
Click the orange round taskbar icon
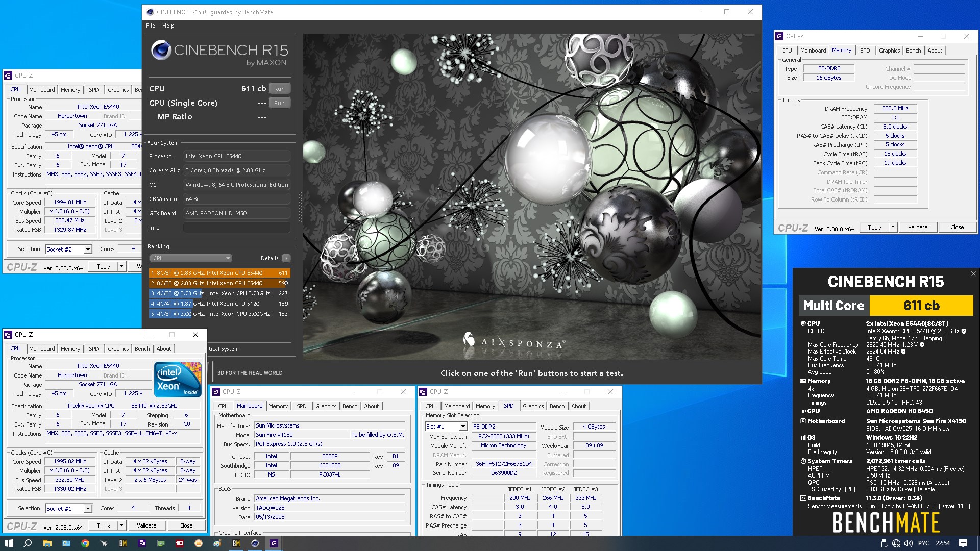pos(199,543)
